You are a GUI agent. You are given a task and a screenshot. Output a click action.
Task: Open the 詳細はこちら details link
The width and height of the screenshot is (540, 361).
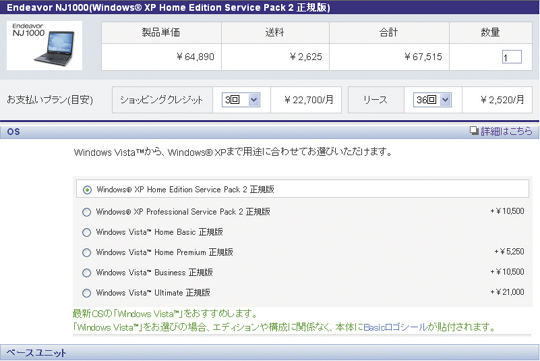[506, 131]
